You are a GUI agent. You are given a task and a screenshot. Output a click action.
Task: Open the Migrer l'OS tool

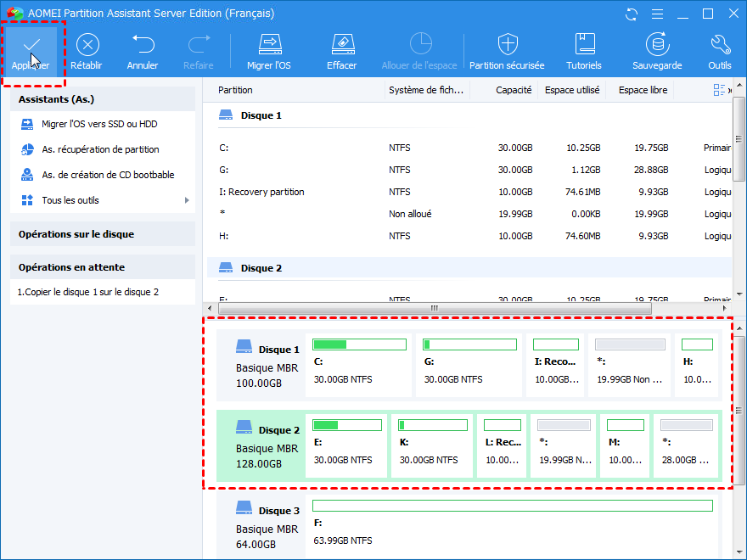click(x=269, y=51)
